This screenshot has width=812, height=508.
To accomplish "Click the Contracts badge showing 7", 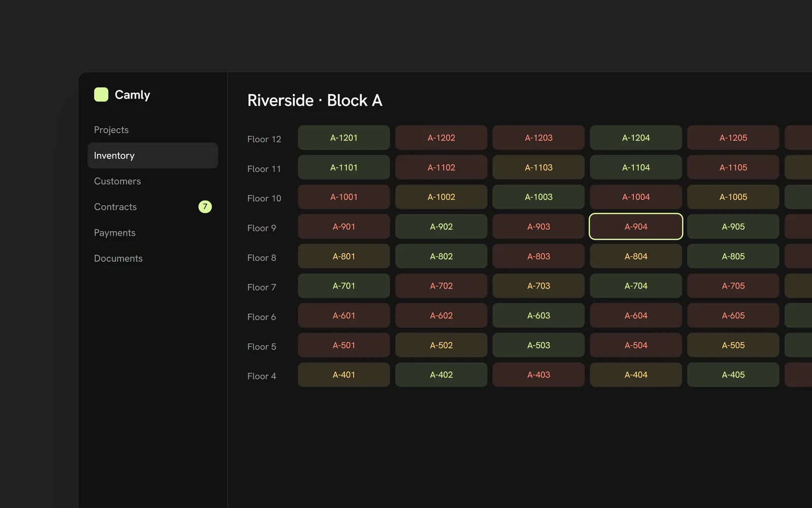I will 205,207.
